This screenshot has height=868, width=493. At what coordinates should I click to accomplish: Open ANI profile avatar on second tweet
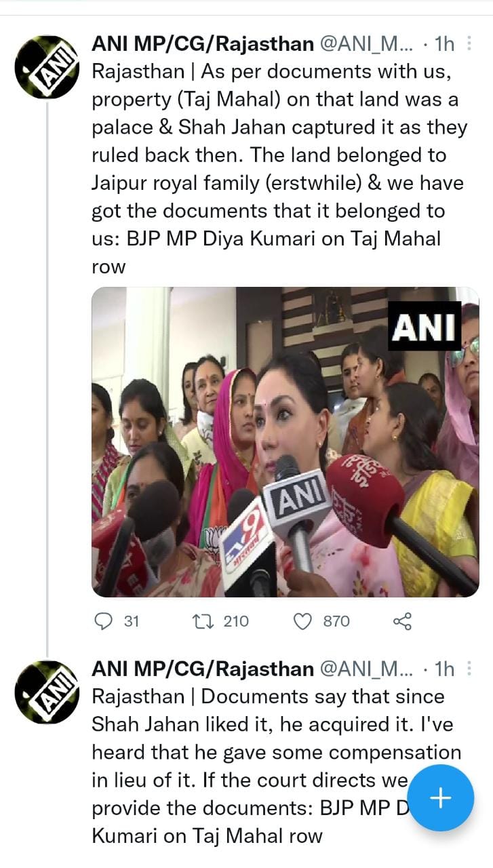coord(47,691)
